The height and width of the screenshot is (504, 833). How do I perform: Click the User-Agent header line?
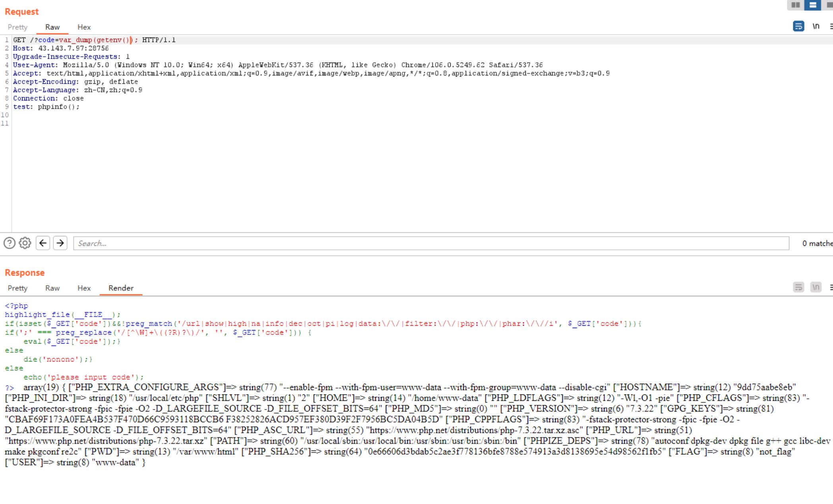coord(278,65)
